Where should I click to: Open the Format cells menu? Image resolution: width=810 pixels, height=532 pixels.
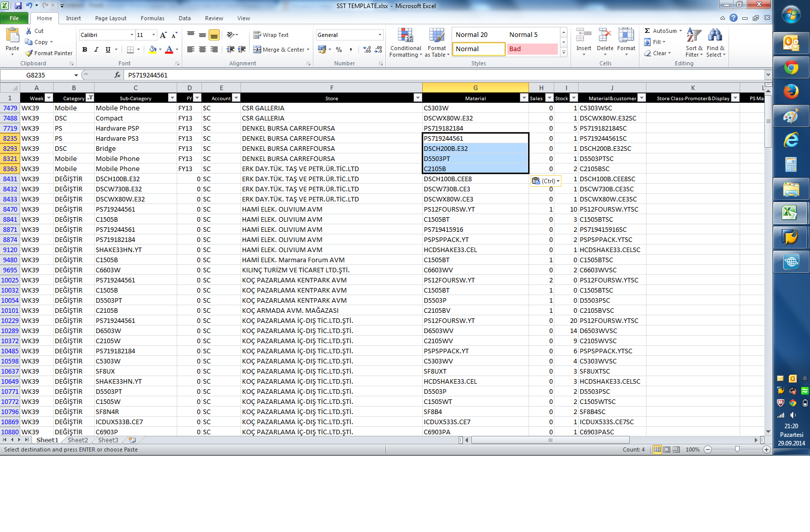pos(626,42)
